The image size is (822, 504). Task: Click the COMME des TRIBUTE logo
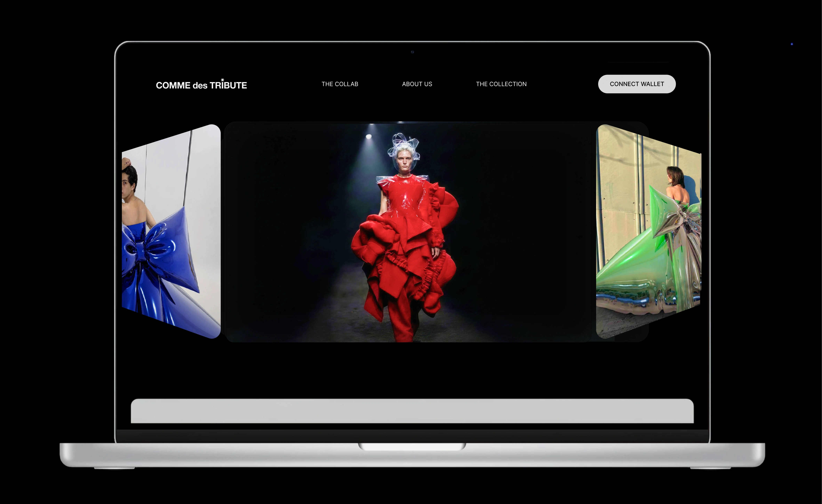coord(201,85)
